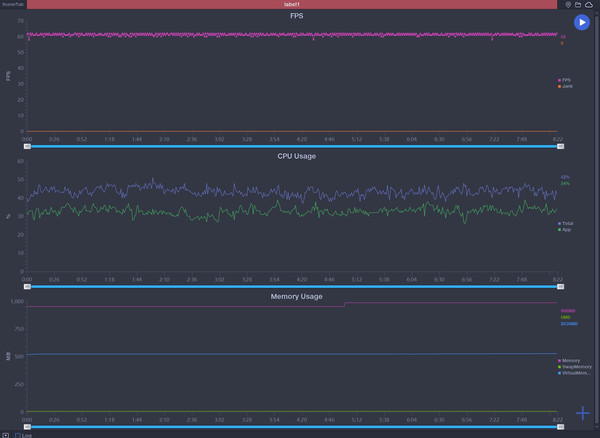Viewport: 600px width, 438px height.
Task: Click the FPS dip point near 4:30
Action: (313, 39)
